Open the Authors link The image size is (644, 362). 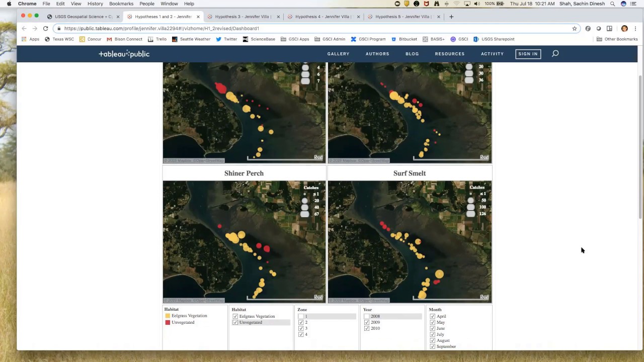(x=377, y=54)
